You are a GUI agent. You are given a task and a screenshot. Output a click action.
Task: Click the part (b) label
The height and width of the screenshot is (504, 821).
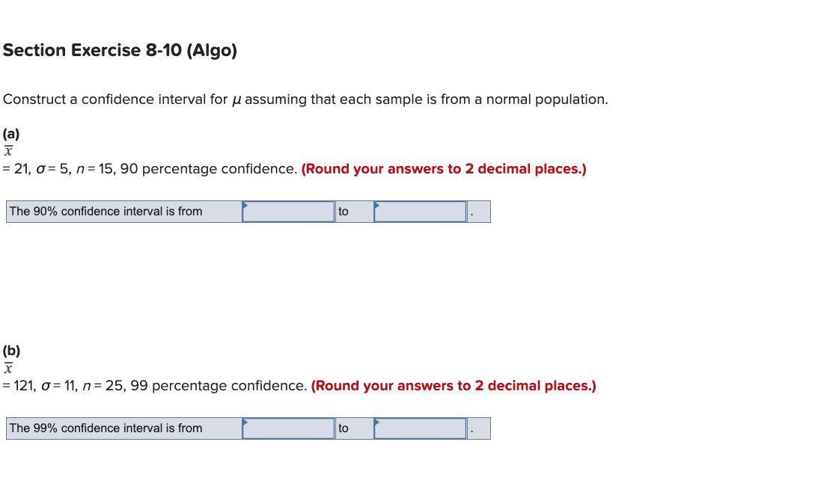(10, 350)
